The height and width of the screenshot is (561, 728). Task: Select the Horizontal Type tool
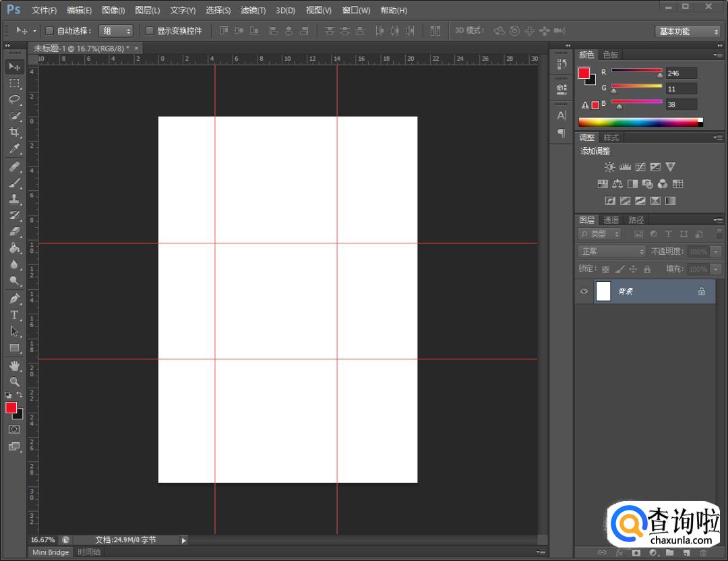[14, 315]
